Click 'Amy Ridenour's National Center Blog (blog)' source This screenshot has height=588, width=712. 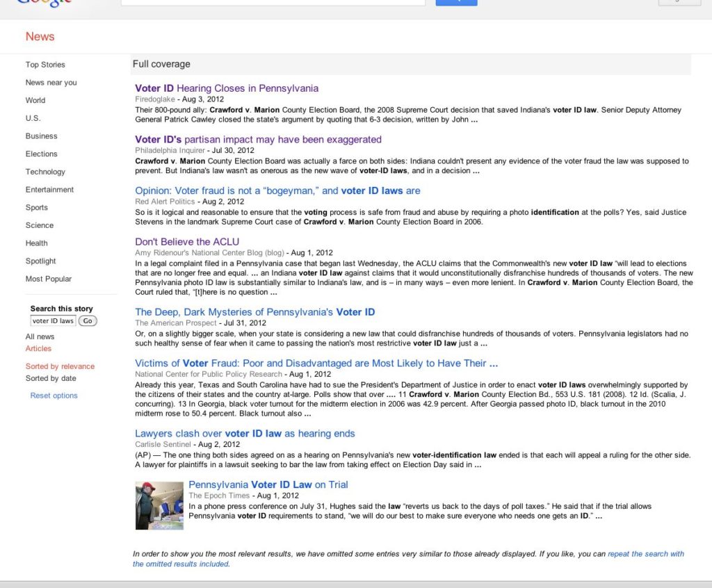(x=209, y=253)
